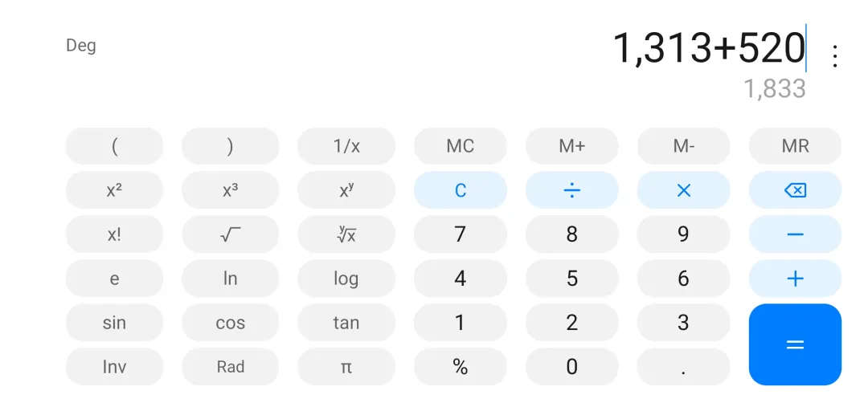Tap the y-th root of x key
This screenshot has height=403, width=868.
click(346, 234)
